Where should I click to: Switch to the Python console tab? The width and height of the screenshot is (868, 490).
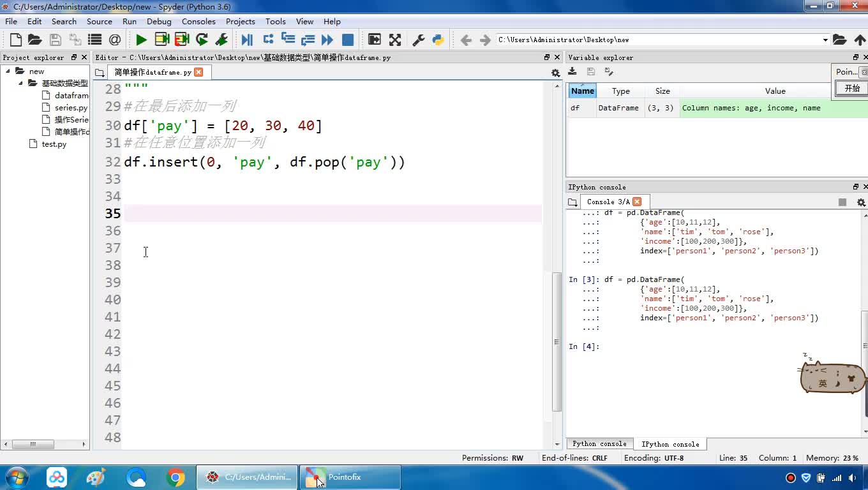[599, 443]
